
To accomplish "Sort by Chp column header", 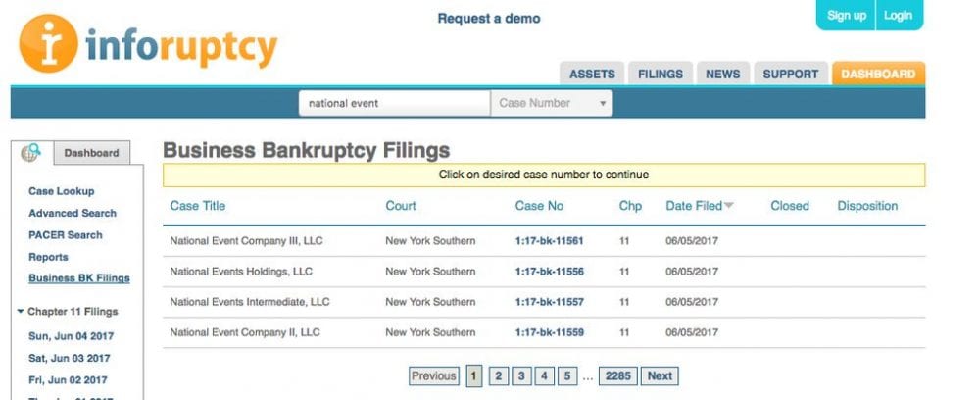I will (x=630, y=206).
